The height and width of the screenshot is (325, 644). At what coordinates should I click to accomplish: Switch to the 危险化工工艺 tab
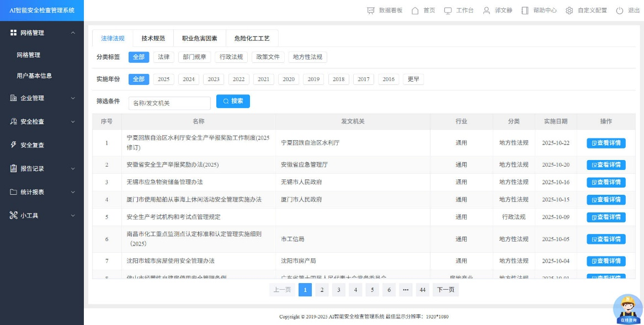point(252,39)
